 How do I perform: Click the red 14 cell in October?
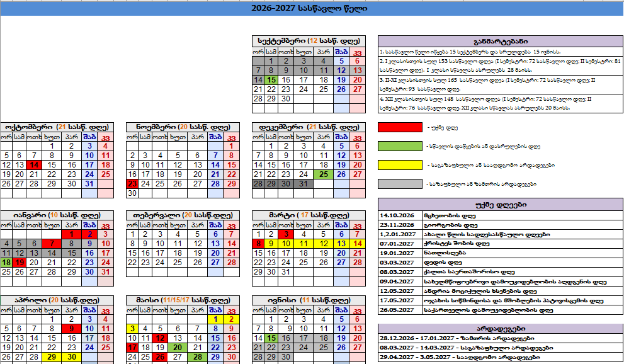(x=34, y=165)
